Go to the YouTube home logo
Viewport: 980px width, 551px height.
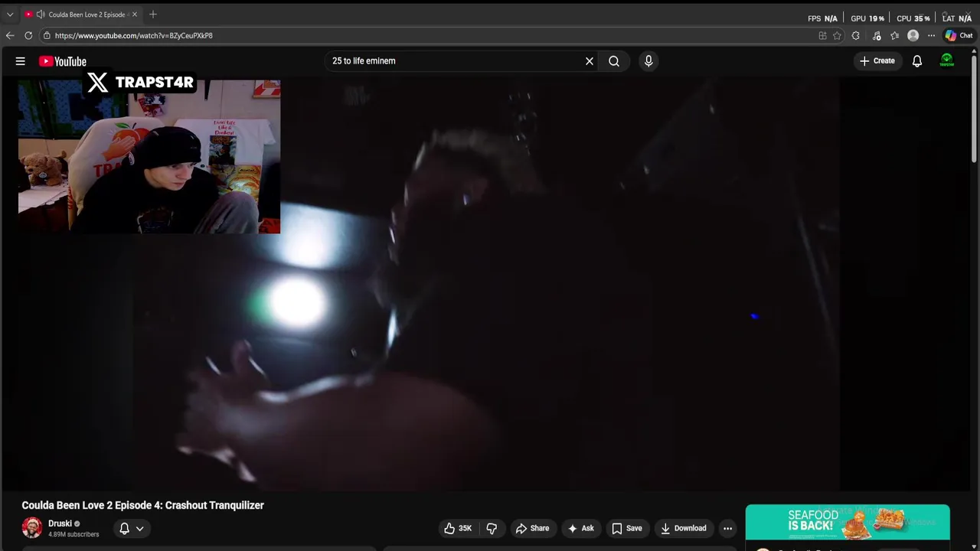coord(63,61)
